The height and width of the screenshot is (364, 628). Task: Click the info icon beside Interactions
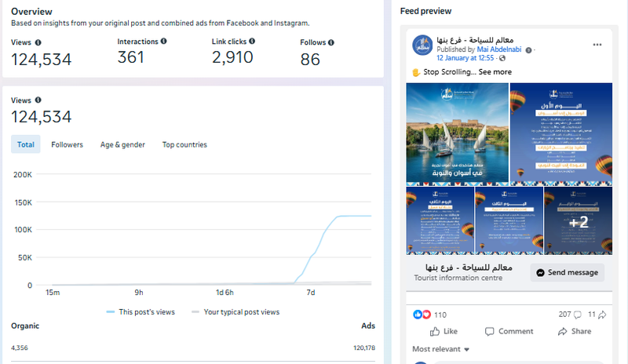(x=163, y=41)
